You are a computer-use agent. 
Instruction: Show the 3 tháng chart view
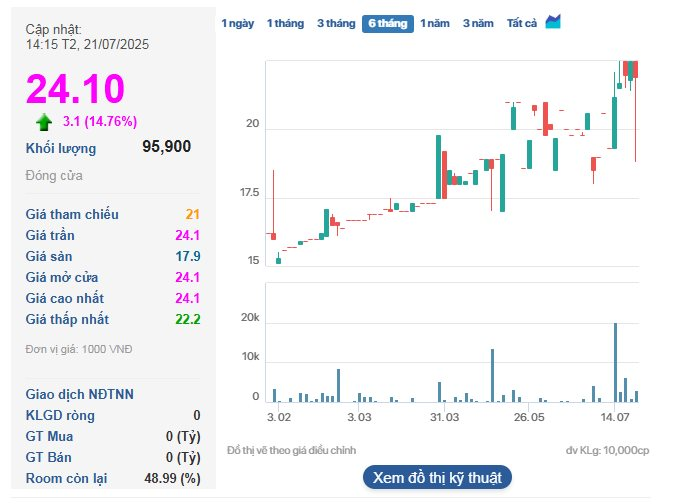(x=336, y=23)
